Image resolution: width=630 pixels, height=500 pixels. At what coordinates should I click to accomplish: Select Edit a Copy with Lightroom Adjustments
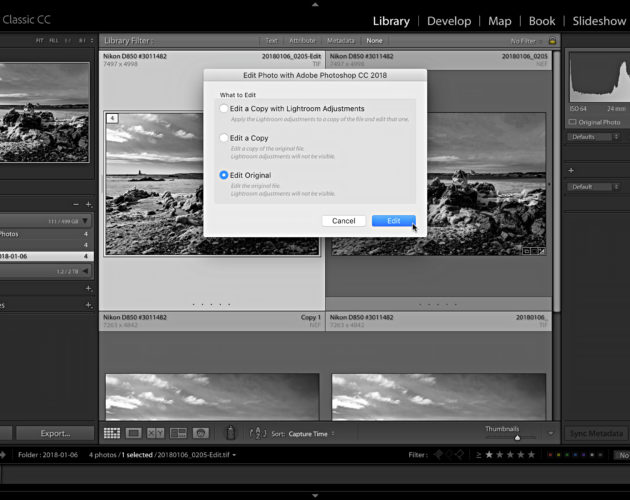(x=223, y=109)
